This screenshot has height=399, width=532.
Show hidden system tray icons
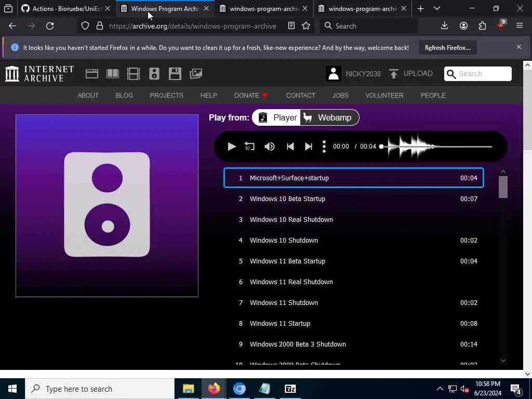click(x=440, y=389)
